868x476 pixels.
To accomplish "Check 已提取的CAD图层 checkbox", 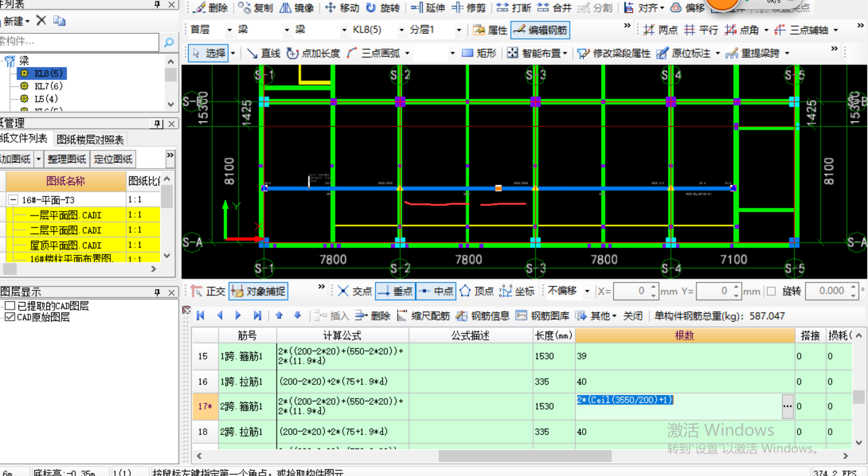I will pyautogui.click(x=10, y=306).
